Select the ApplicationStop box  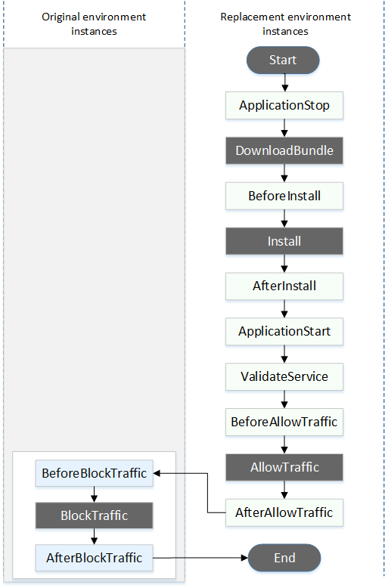[x=284, y=105]
